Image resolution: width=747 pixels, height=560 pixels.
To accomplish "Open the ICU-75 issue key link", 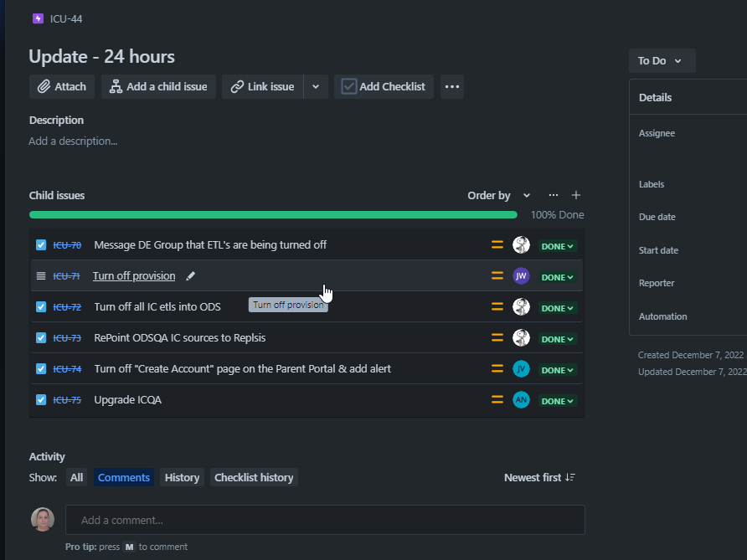I will (x=67, y=400).
